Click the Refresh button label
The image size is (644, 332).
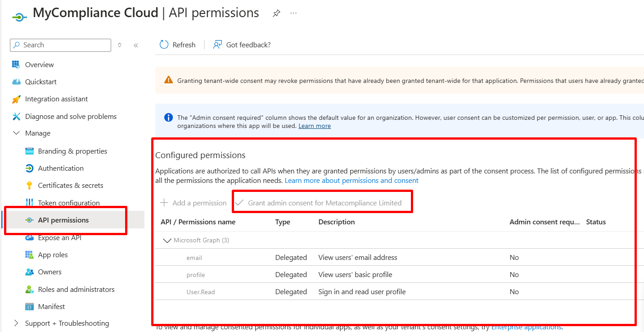click(x=184, y=45)
